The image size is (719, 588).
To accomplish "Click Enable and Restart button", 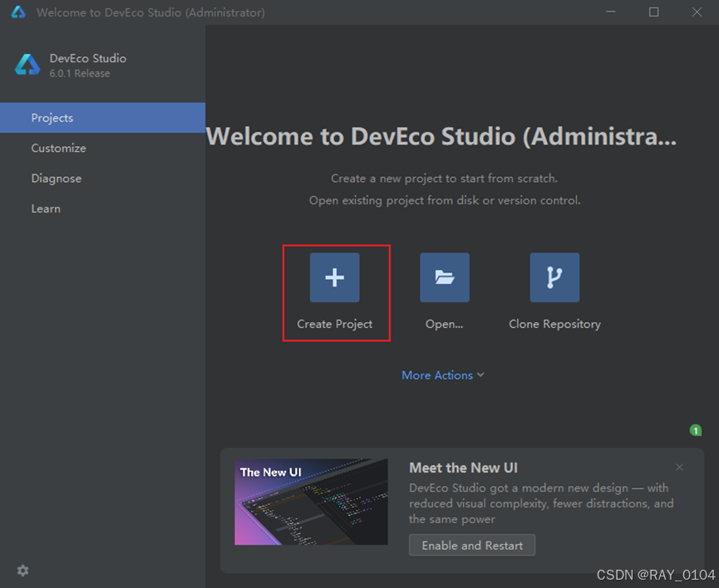I will pos(472,545).
